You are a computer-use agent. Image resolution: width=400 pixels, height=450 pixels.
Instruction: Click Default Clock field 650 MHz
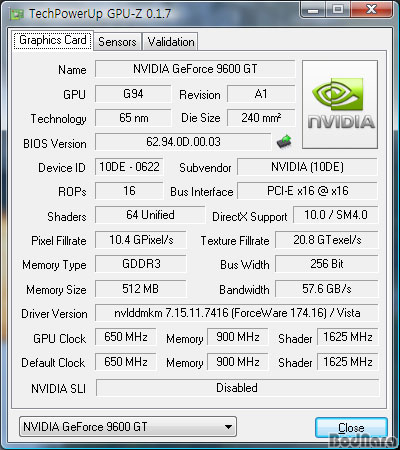coord(126,362)
